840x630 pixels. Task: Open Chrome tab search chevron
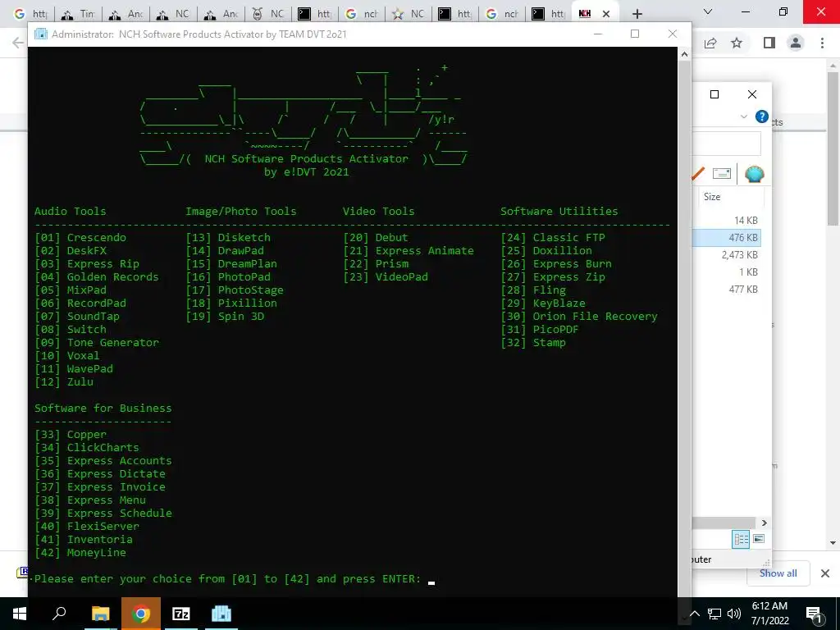click(708, 11)
